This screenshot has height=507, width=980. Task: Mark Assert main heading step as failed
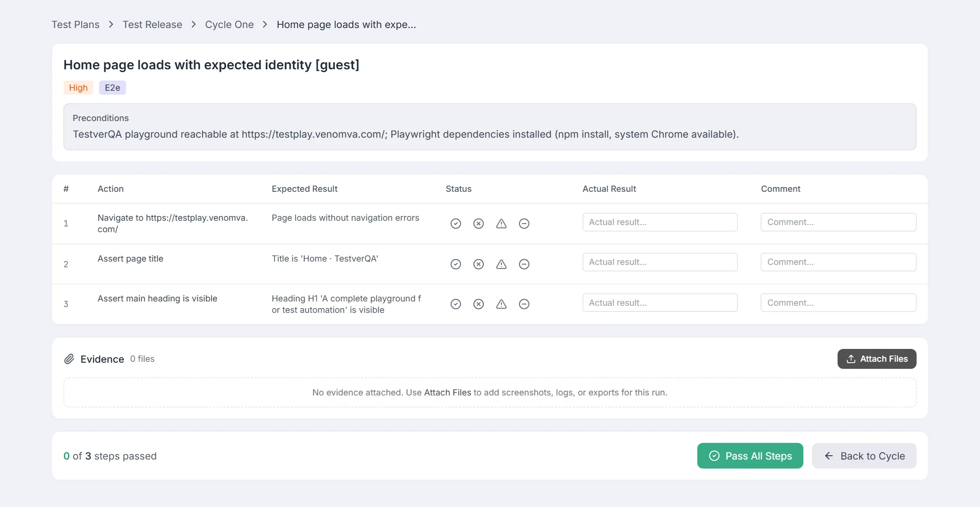pyautogui.click(x=479, y=304)
